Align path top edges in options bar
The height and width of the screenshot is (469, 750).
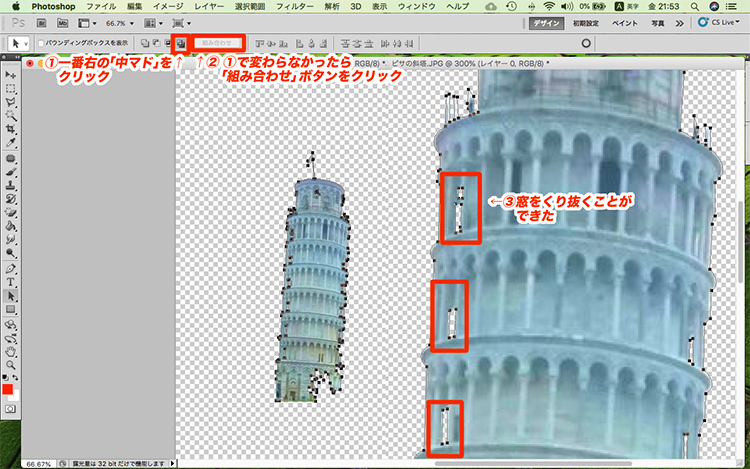pos(260,44)
